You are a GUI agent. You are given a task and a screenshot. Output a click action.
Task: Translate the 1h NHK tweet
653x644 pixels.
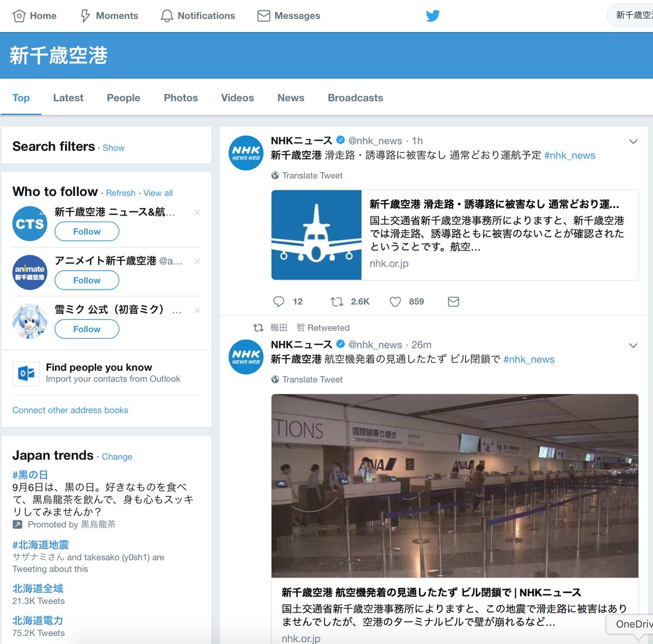tap(312, 176)
